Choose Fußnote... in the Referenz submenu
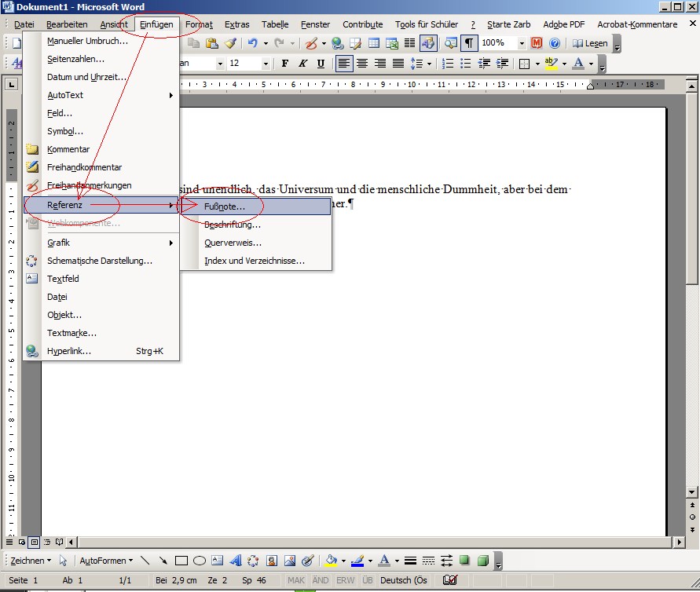This screenshot has height=592, width=700. pyautogui.click(x=256, y=206)
